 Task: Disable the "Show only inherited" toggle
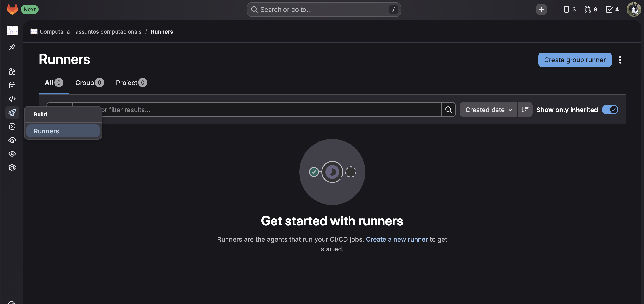point(610,110)
